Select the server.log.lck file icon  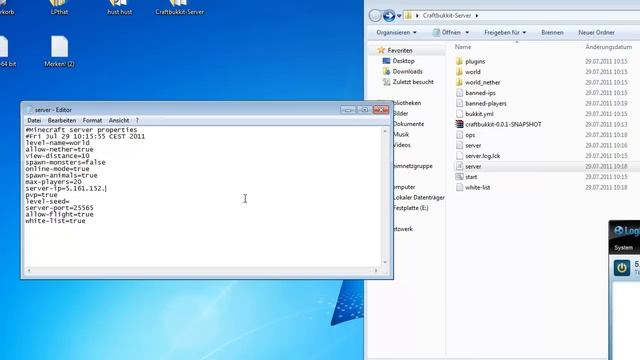[x=459, y=156]
